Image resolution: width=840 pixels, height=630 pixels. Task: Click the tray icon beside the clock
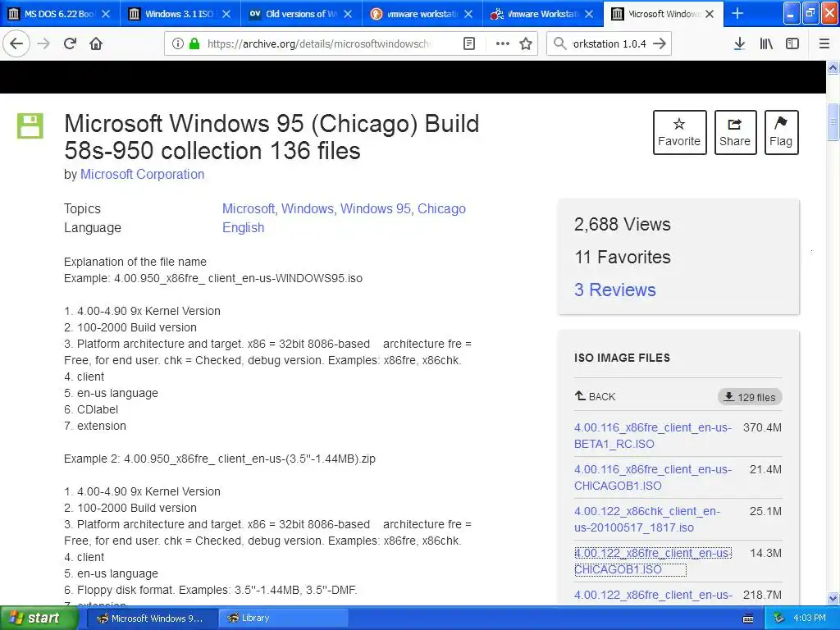click(x=779, y=619)
